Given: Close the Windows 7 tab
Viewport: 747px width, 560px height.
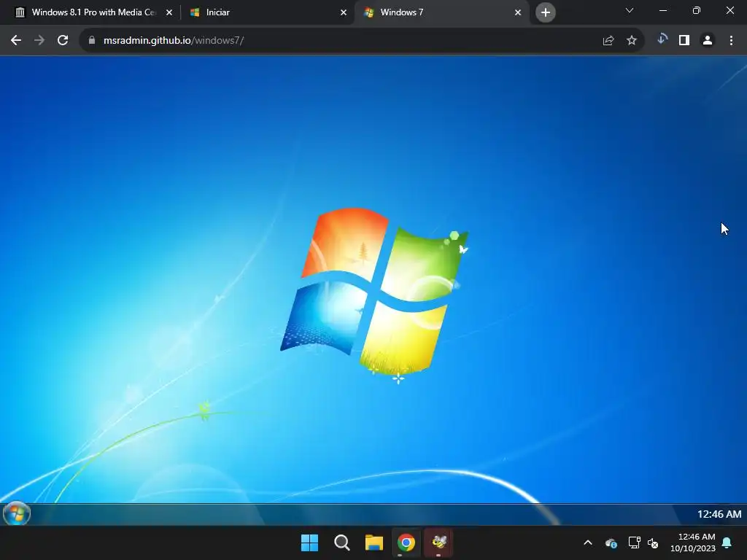Looking at the screenshot, I should [x=518, y=12].
